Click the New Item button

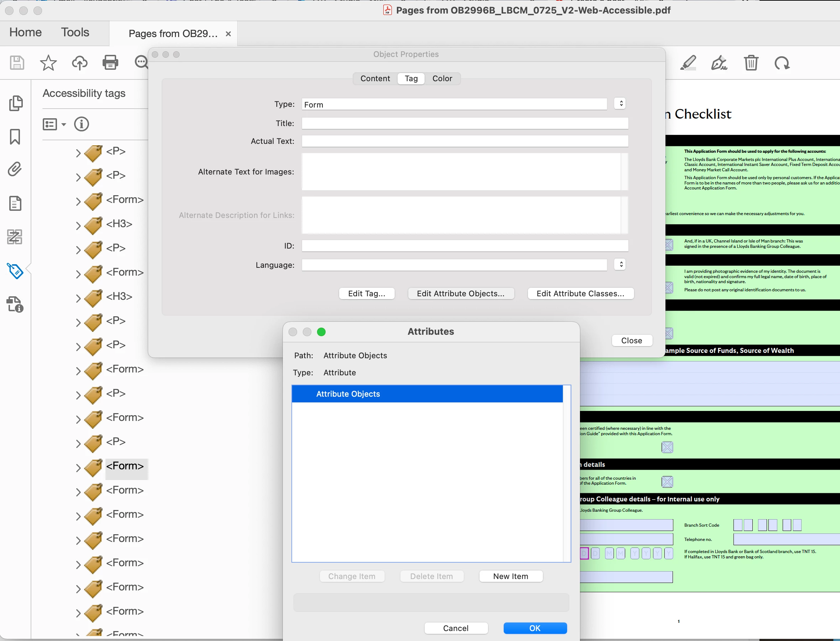pyautogui.click(x=510, y=576)
